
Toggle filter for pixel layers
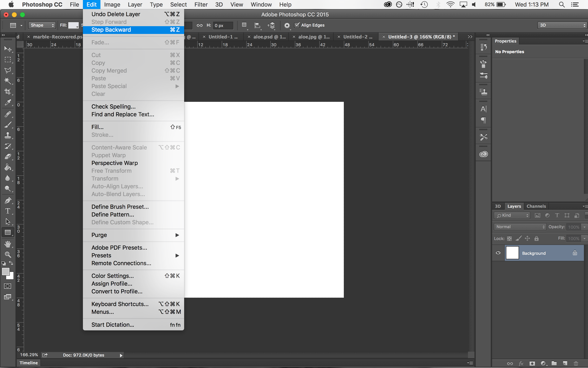click(x=537, y=215)
